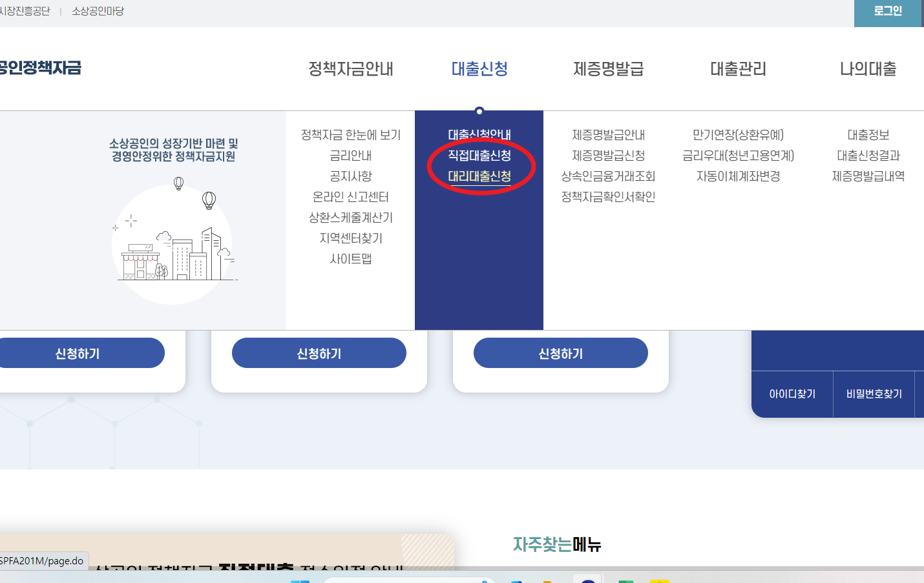This screenshot has width=924, height=583.
Task: Click the 로그인 (login) button
Action: pos(888,11)
